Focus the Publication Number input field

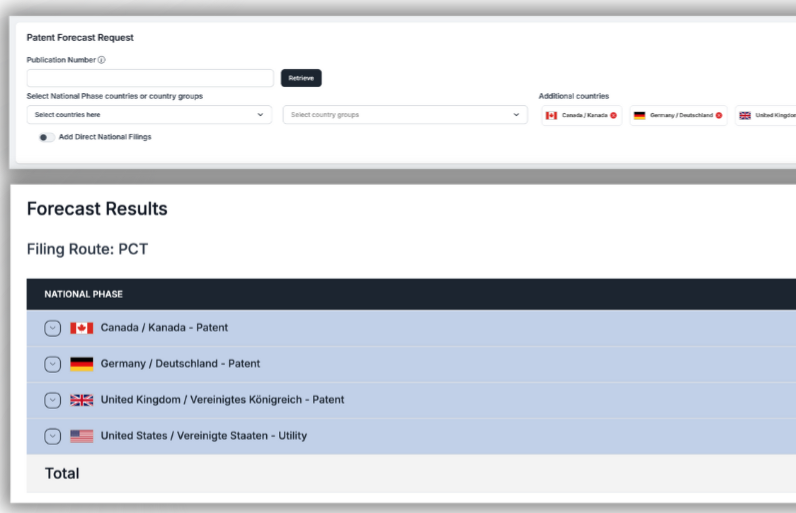(x=150, y=78)
